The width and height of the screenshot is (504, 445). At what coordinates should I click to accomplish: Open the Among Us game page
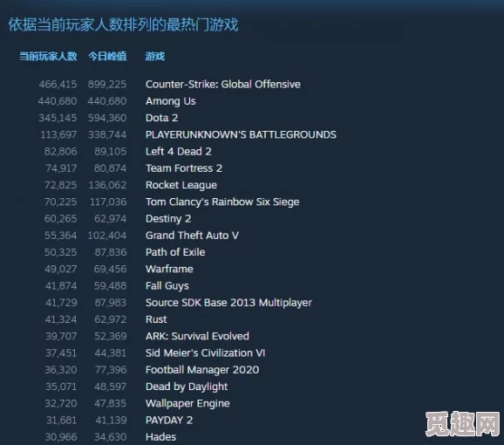[170, 101]
